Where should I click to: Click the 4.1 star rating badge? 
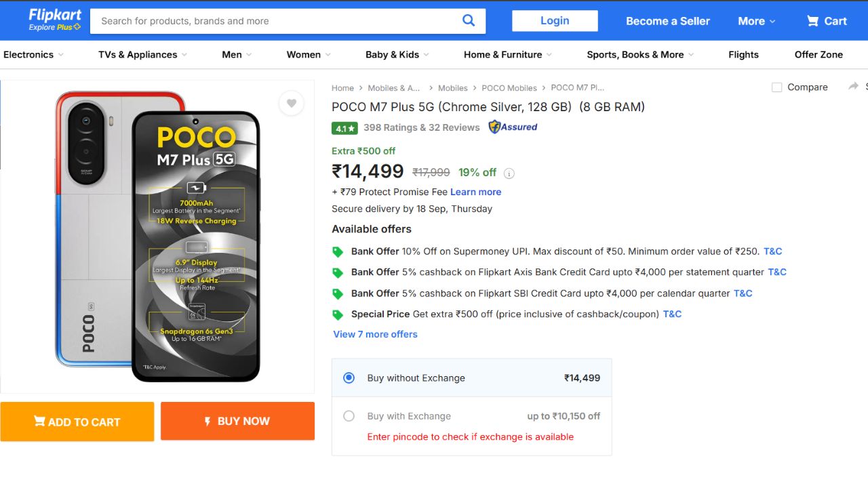344,128
